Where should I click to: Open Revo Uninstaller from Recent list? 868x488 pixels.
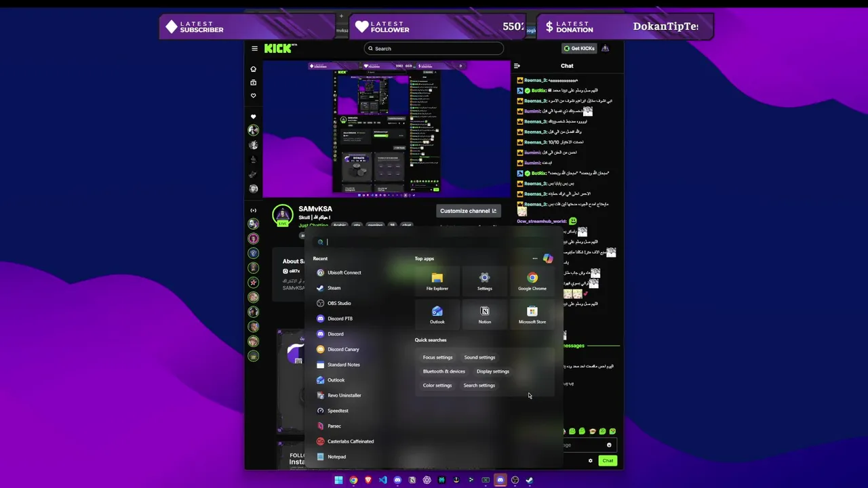click(339, 395)
